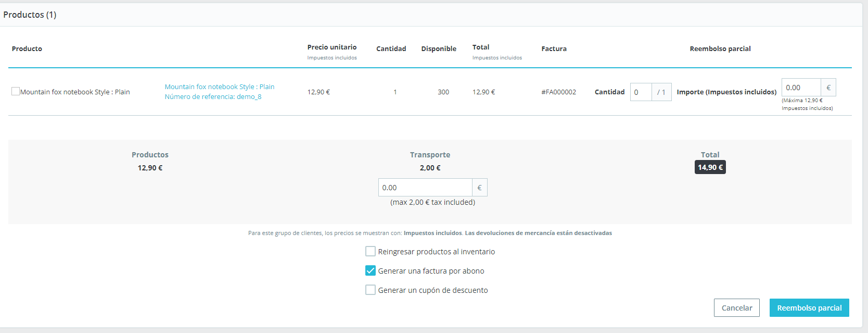Enable Reingresar productos al inventario
The image size is (868, 333).
[371, 252]
